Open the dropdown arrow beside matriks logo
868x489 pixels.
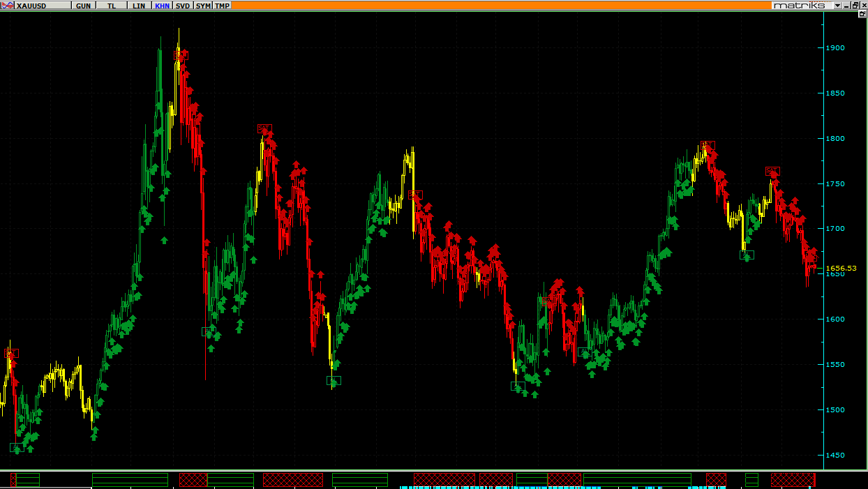(x=837, y=5)
